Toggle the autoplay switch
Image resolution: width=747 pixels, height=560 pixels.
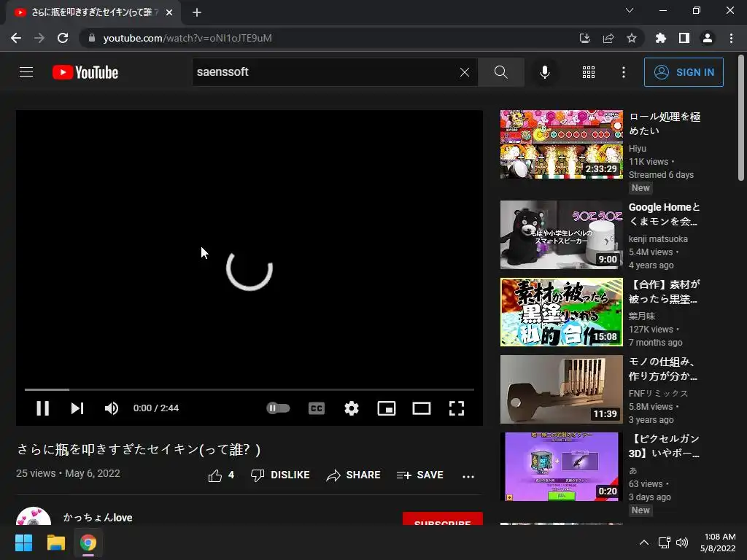click(x=278, y=408)
